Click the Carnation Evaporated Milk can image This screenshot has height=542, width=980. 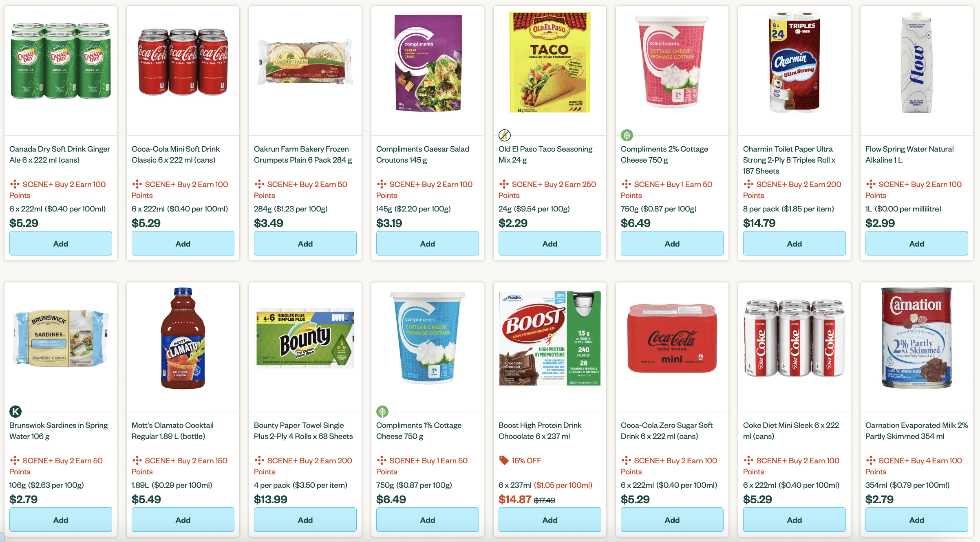pyautogui.click(x=916, y=338)
